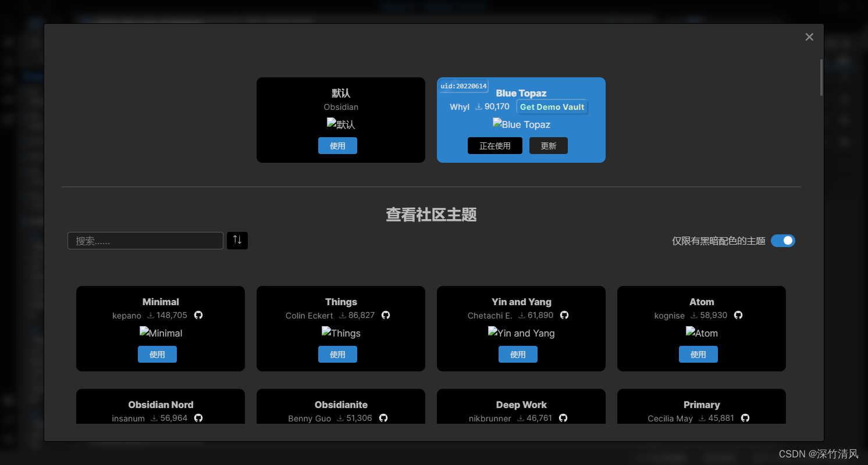
Task: Click the GitHub icon on the Minimal theme card
Action: (198, 314)
